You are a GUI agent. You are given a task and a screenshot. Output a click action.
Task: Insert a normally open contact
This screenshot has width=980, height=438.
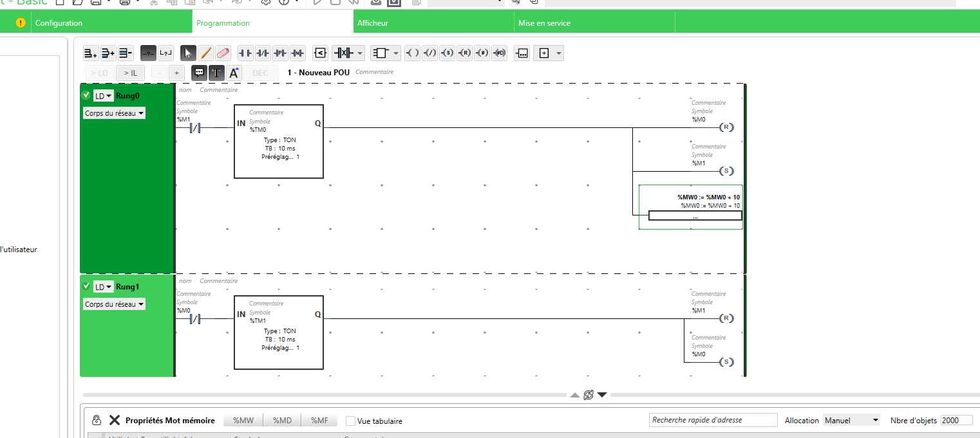[x=245, y=53]
